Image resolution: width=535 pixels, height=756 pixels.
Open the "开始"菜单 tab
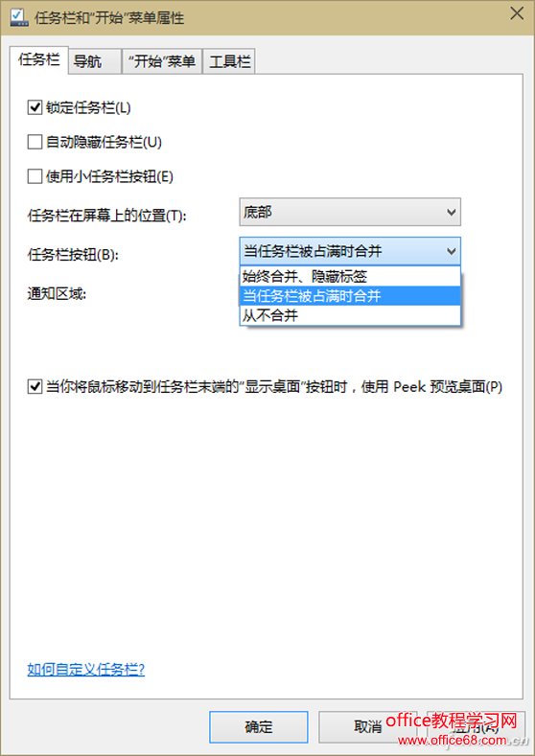pos(162,61)
